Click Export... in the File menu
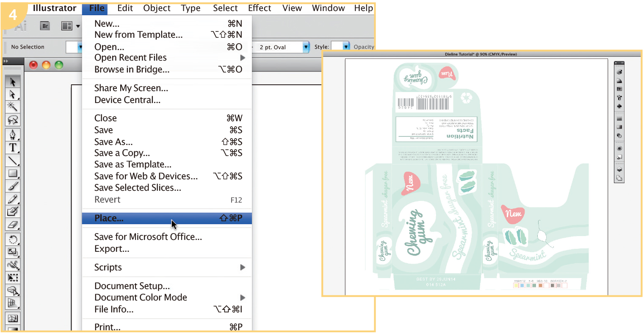Screen dimensions: 644x334 pyautogui.click(x=112, y=249)
